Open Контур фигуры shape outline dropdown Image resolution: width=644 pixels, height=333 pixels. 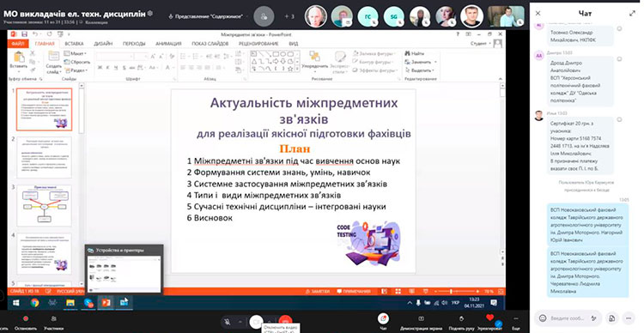pyautogui.click(x=374, y=62)
